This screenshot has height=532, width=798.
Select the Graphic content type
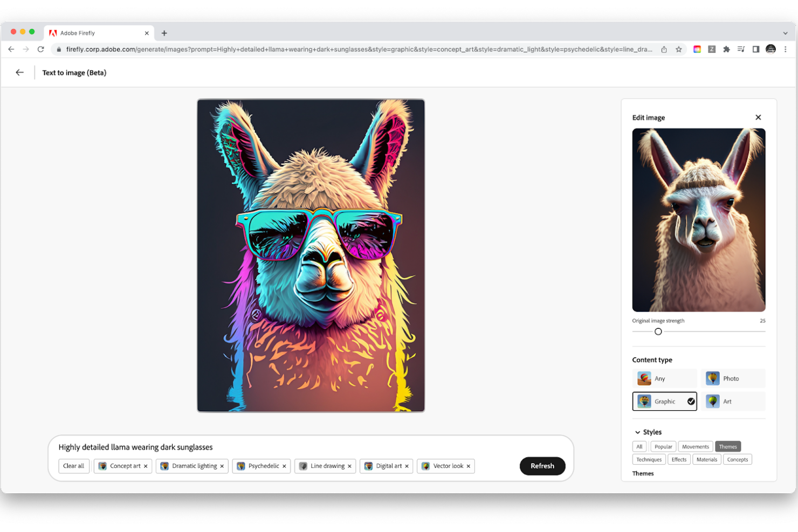[x=665, y=402]
